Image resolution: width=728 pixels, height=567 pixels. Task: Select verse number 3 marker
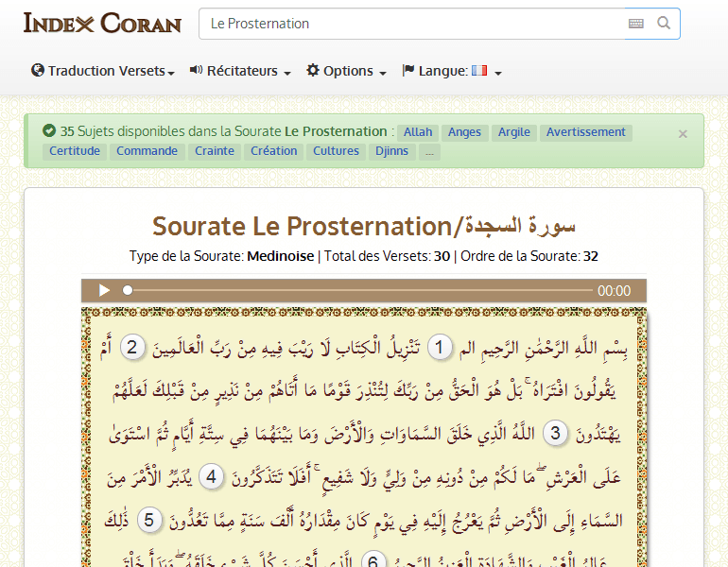point(556,434)
